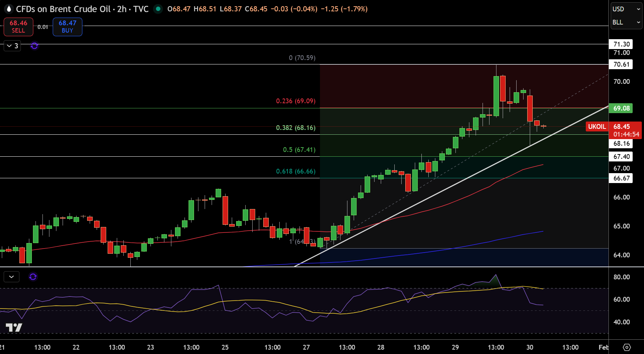644x354 pixels.
Task: Click the 68.47 BUY button
Action: coord(67,27)
